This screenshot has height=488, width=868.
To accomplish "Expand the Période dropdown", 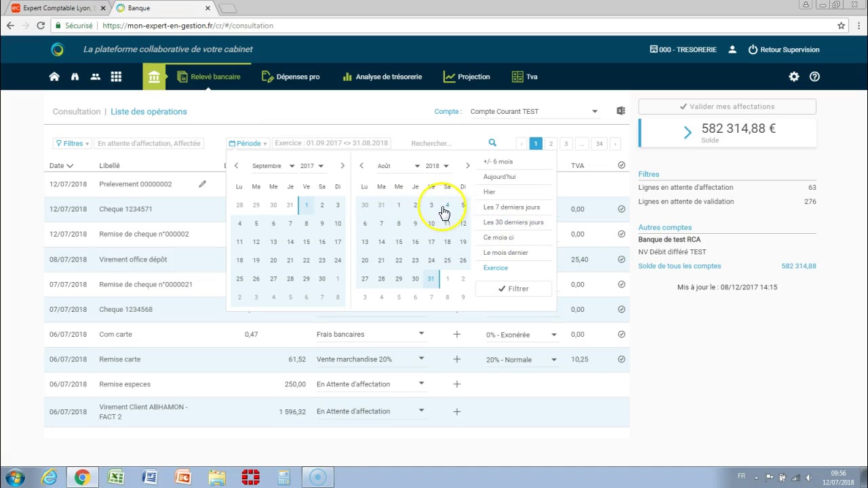I will click(248, 143).
